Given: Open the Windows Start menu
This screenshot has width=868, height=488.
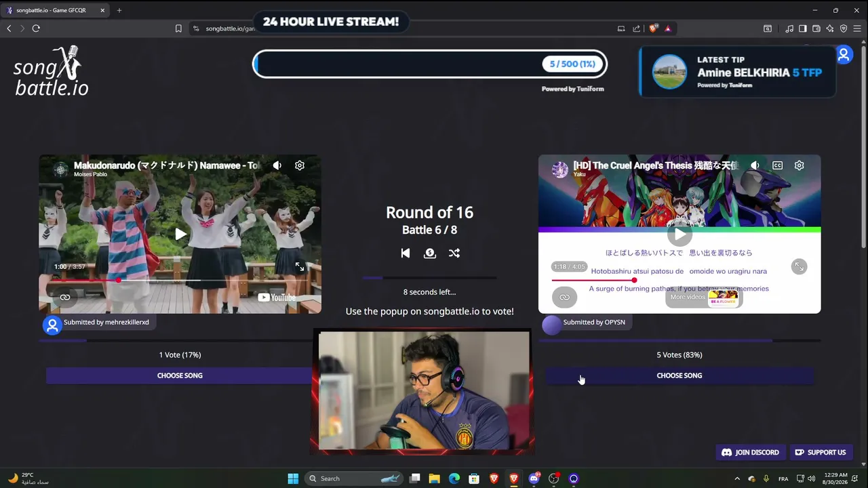Looking at the screenshot, I should pyautogui.click(x=293, y=479).
